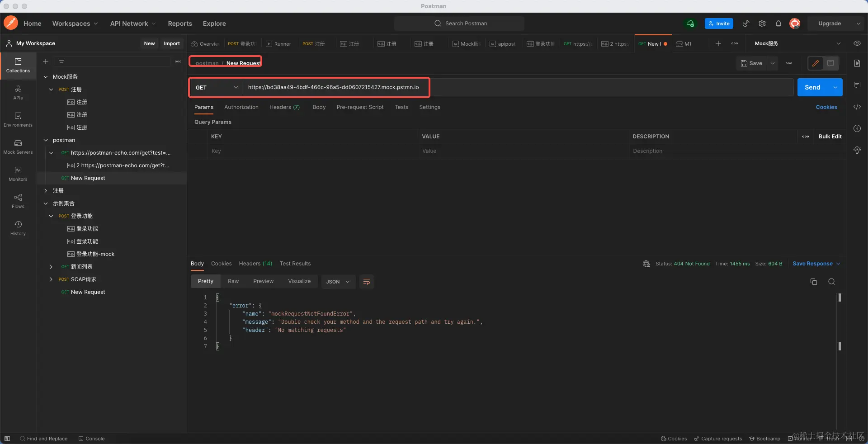The height and width of the screenshot is (444, 868).
Task: Collapse the 示例集合 collection
Action: (46, 203)
